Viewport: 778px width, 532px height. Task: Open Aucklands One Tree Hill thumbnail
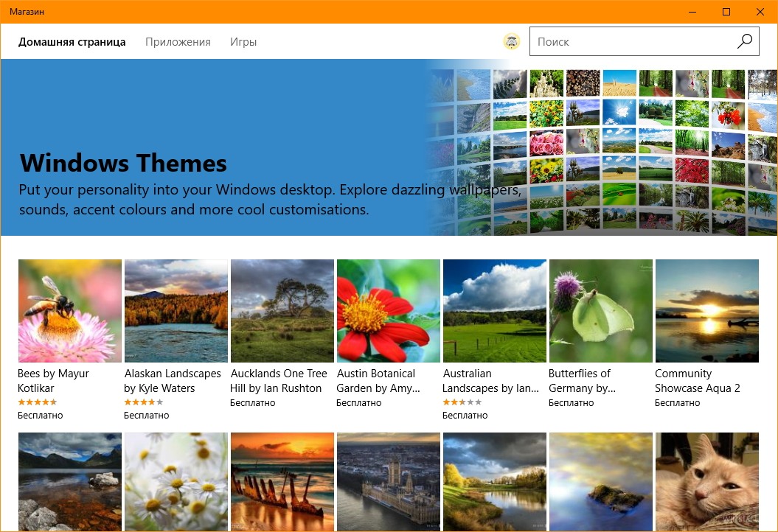[x=282, y=311]
